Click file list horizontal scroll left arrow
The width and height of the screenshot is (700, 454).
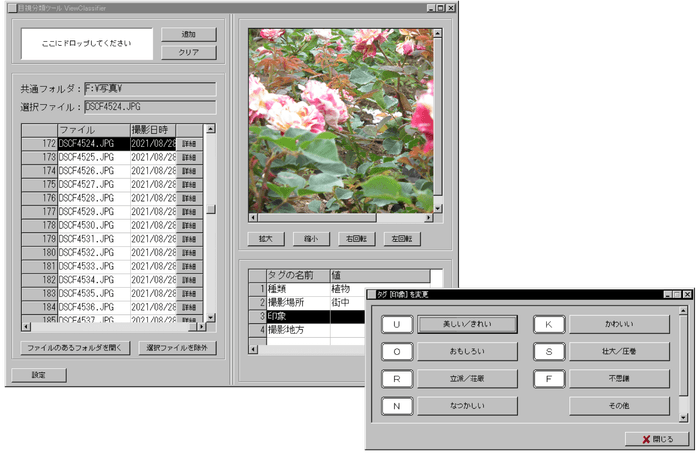[x=26, y=327]
